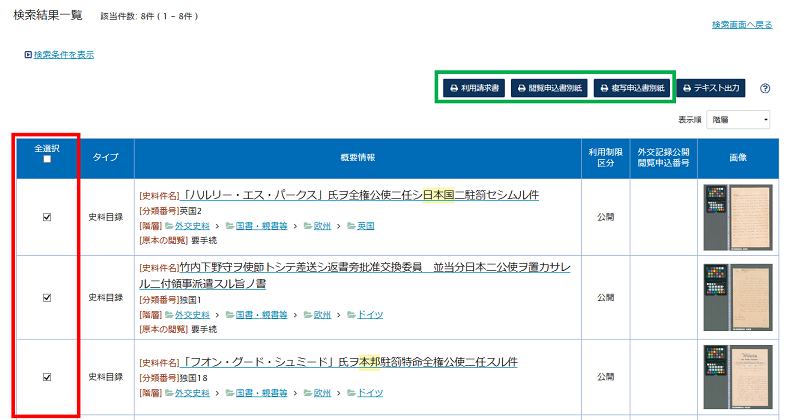The height and width of the screenshot is (420, 787).
Task: Open the フオン・グード・シュミード record title
Action: pyautogui.click(x=348, y=362)
